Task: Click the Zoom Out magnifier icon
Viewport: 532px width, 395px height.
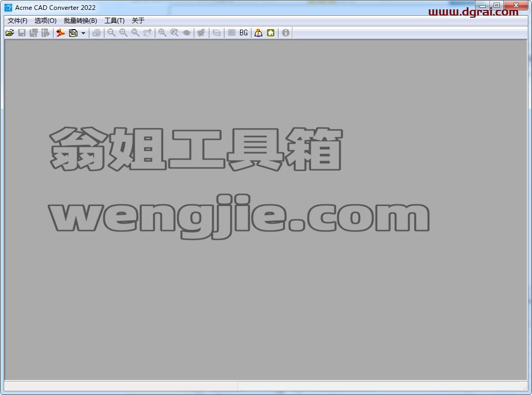Action: coord(111,33)
